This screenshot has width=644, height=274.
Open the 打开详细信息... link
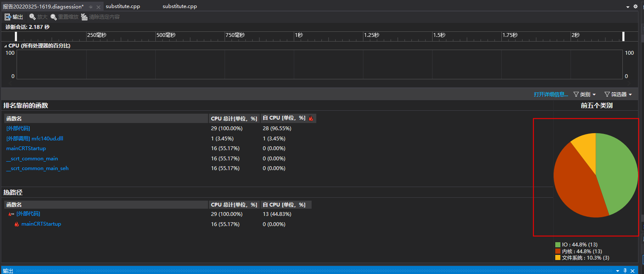[551, 94]
